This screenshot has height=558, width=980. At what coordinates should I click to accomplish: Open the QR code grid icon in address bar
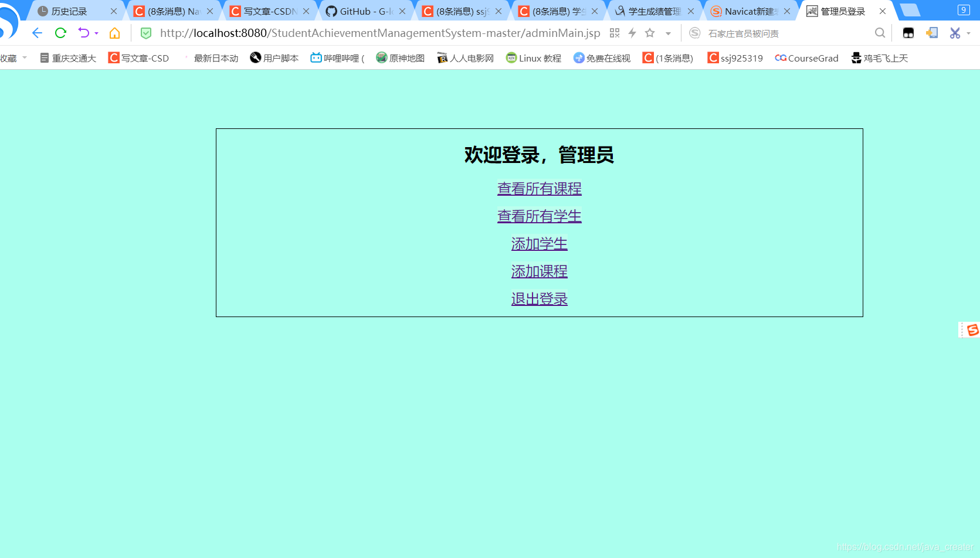pos(615,33)
